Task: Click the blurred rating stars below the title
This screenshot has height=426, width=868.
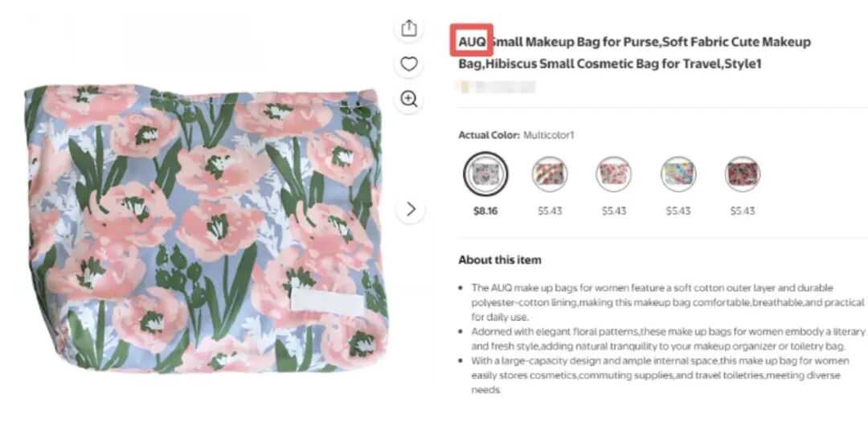Action: point(495,87)
